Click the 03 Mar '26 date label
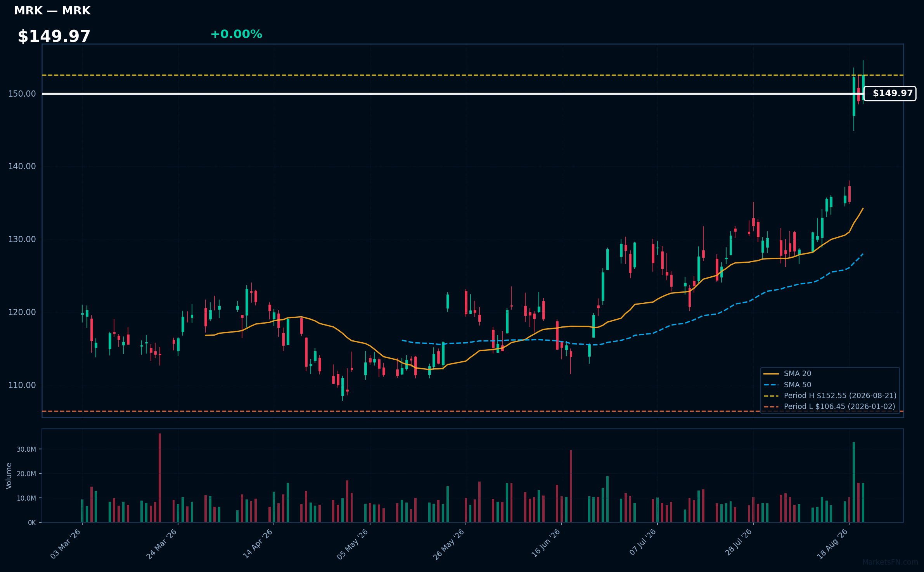Image resolution: width=924 pixels, height=572 pixels. coord(66,544)
